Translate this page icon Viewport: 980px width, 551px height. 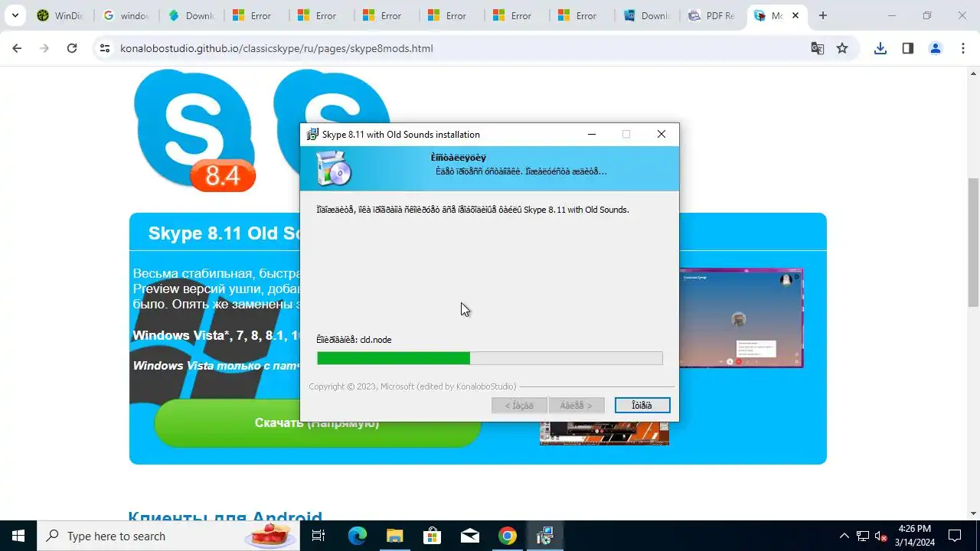coord(818,48)
